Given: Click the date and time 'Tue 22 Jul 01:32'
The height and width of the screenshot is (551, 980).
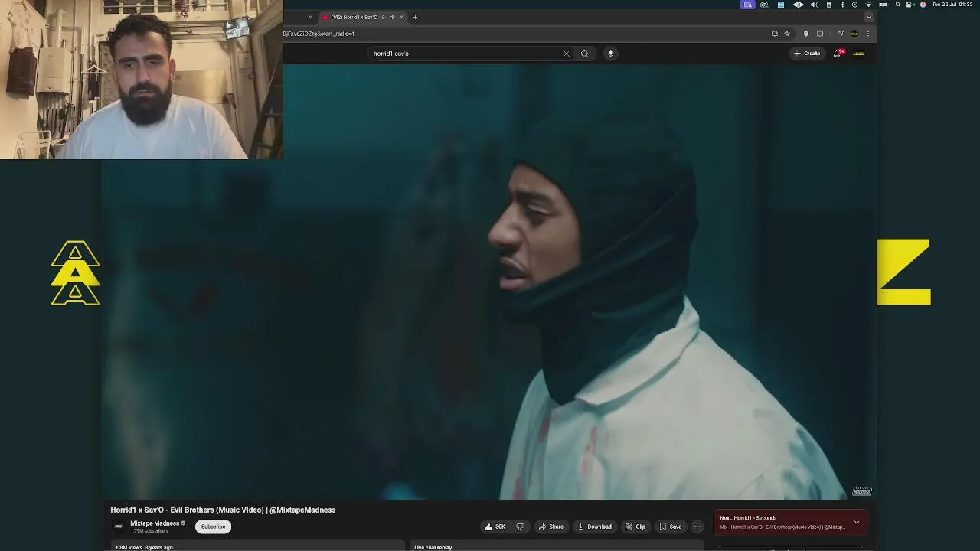Looking at the screenshot, I should tap(952, 5).
